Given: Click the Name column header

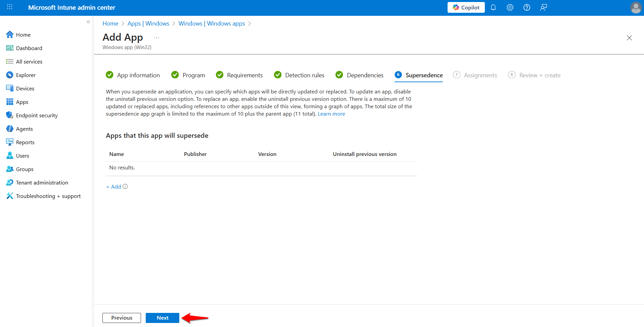Looking at the screenshot, I should coord(117,154).
